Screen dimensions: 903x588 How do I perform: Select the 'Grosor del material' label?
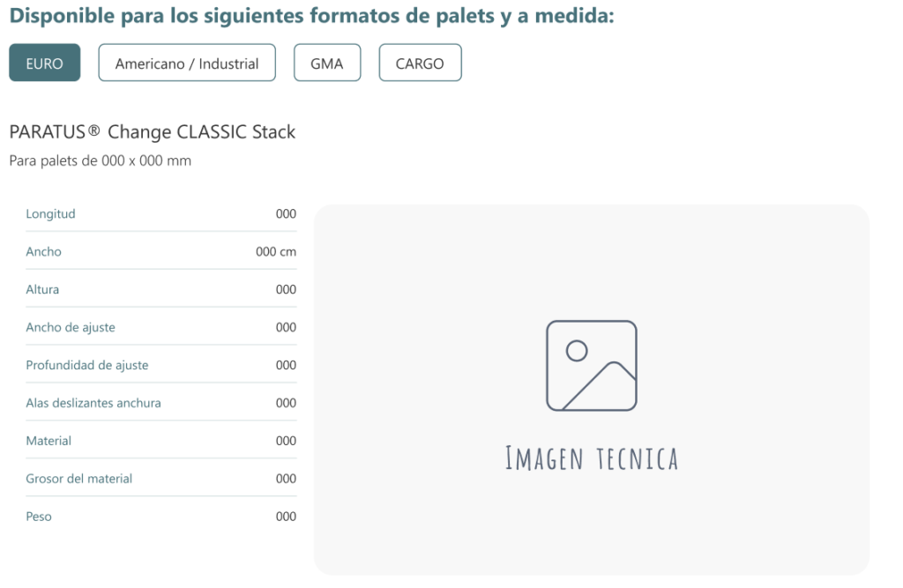pyautogui.click(x=79, y=480)
